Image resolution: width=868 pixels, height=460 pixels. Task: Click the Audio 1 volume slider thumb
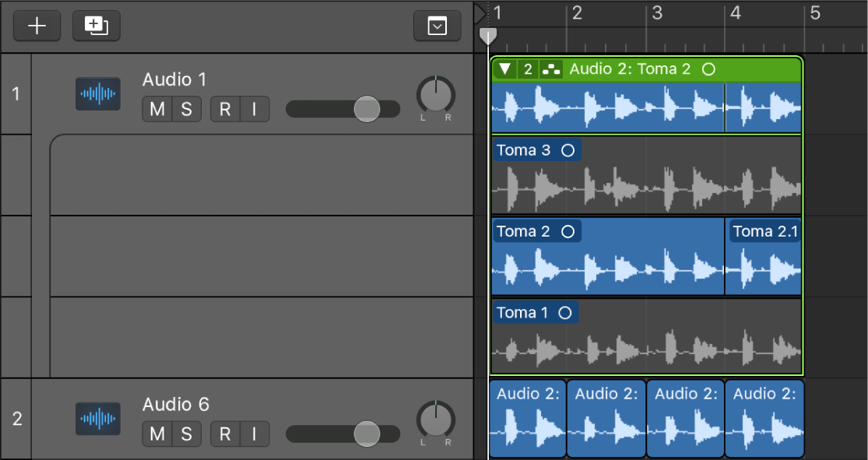[x=367, y=110]
